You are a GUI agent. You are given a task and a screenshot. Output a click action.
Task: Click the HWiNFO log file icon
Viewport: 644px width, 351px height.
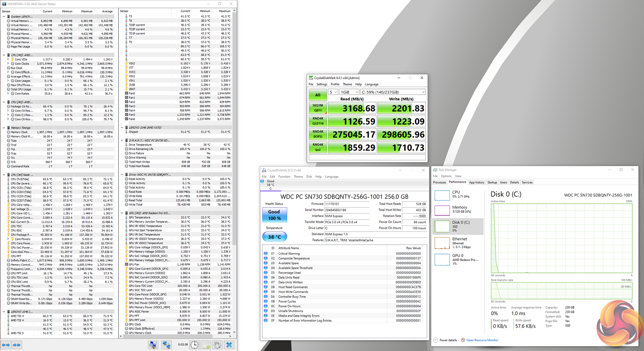pyautogui.click(x=206, y=345)
